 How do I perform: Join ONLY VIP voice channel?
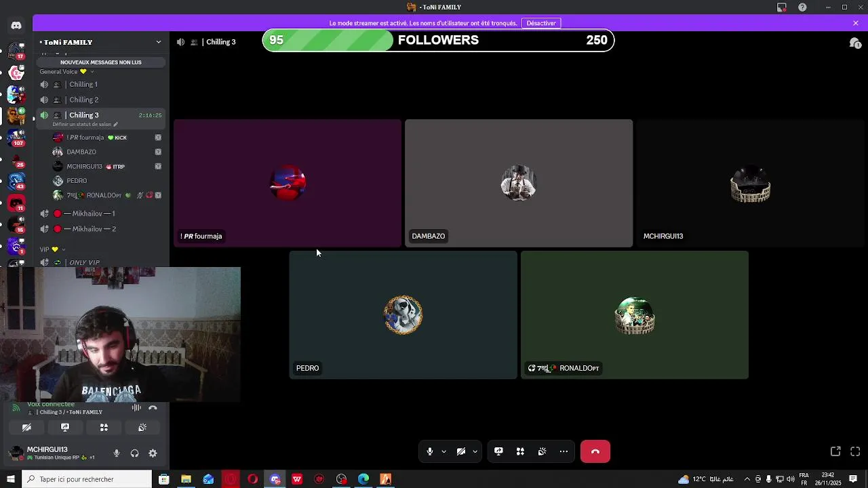tap(102, 262)
